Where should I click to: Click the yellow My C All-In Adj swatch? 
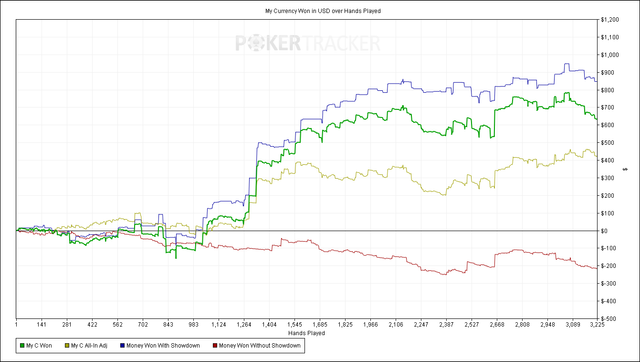(67, 346)
